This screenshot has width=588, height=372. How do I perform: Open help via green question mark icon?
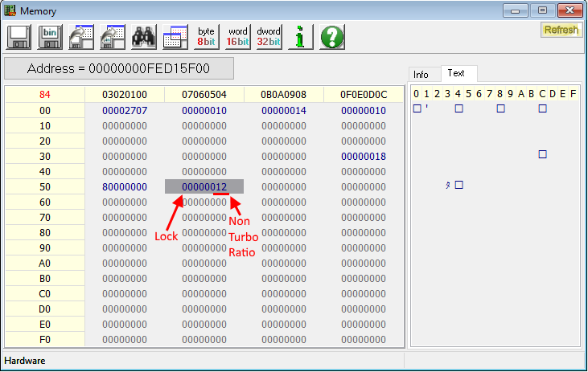(x=331, y=37)
